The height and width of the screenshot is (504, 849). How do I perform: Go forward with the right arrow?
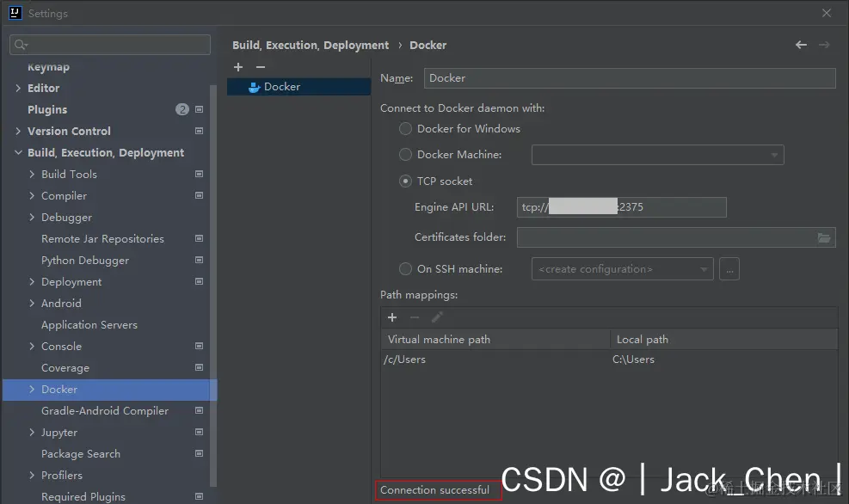pyautogui.click(x=824, y=45)
